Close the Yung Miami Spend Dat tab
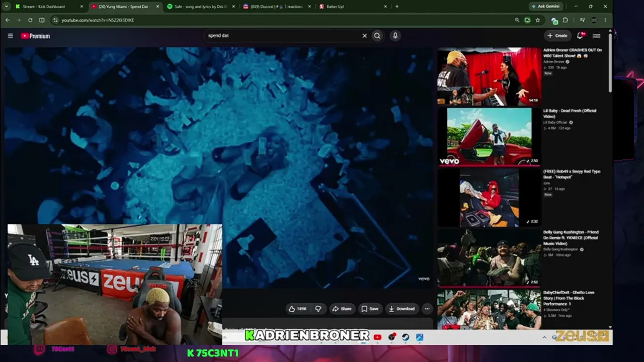Image resolution: width=644 pixels, height=362 pixels. [157, 7]
